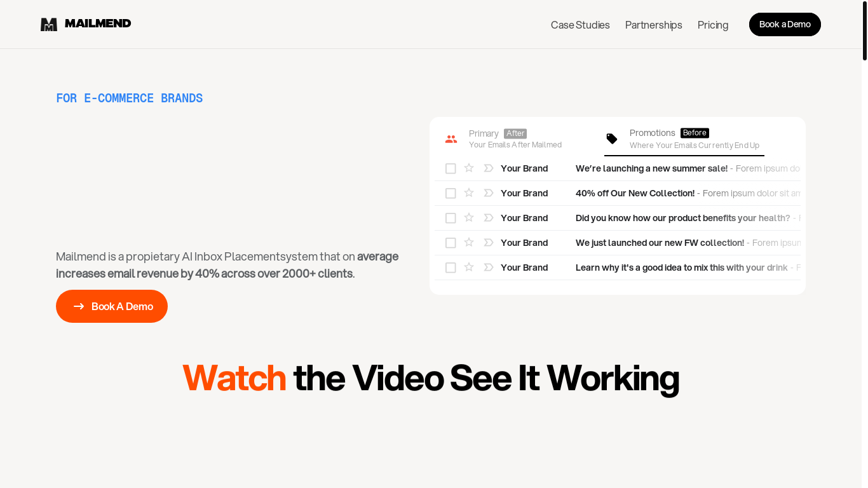
Task: Click the Promotions tag icon
Action: 612,139
